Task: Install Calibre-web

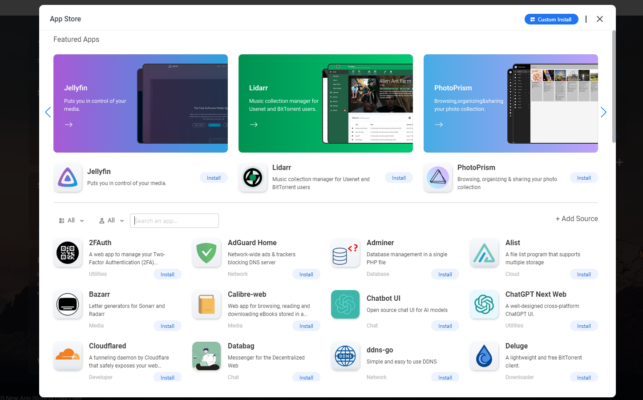Action: 306,326
